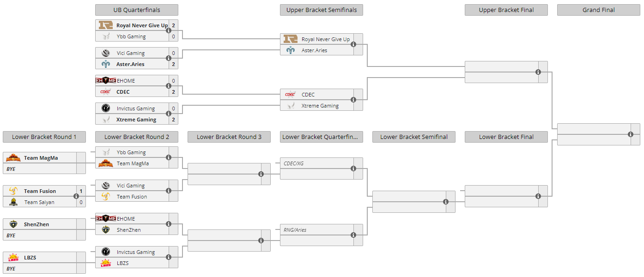The width and height of the screenshot is (644, 277).
Task: Select the Upper Bracket Semifinals header
Action: [x=321, y=10]
